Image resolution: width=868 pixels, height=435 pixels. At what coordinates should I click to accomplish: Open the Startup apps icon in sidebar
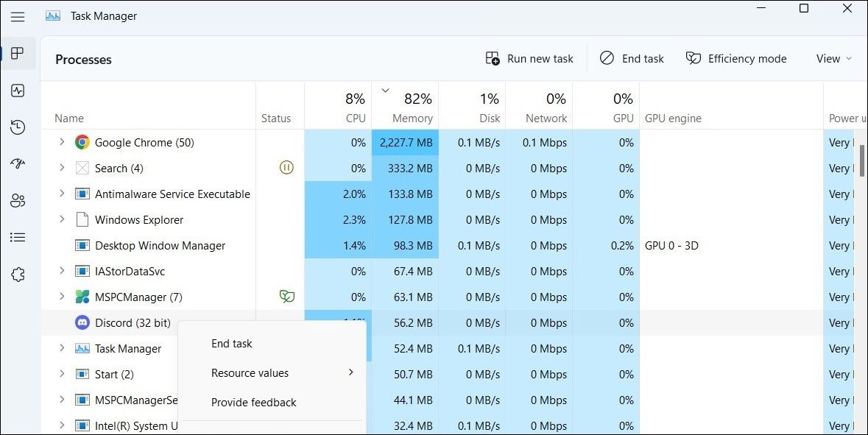tap(18, 164)
